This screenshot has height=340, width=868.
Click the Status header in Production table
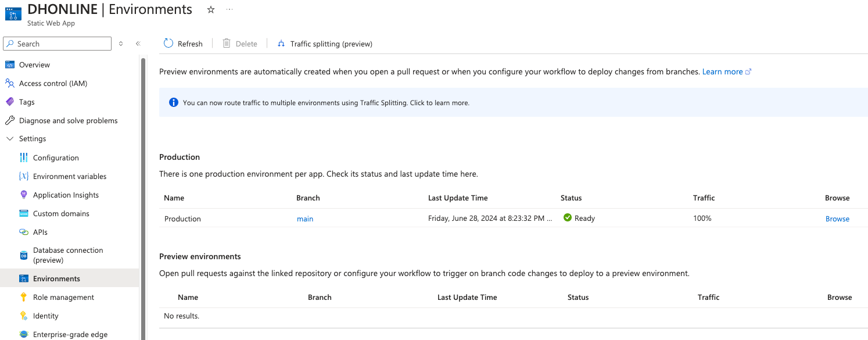click(x=571, y=198)
